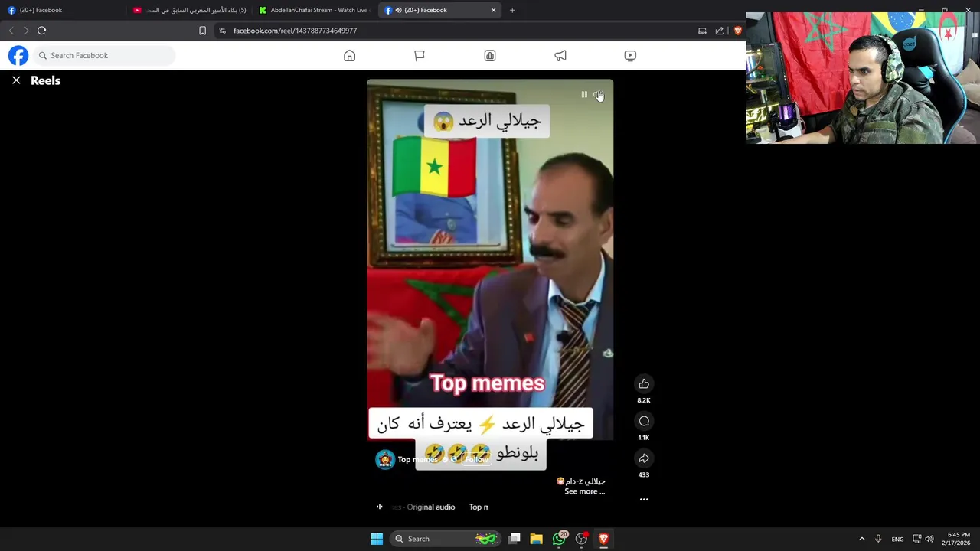Click the audio waveform icon near Original audio

click(x=380, y=507)
